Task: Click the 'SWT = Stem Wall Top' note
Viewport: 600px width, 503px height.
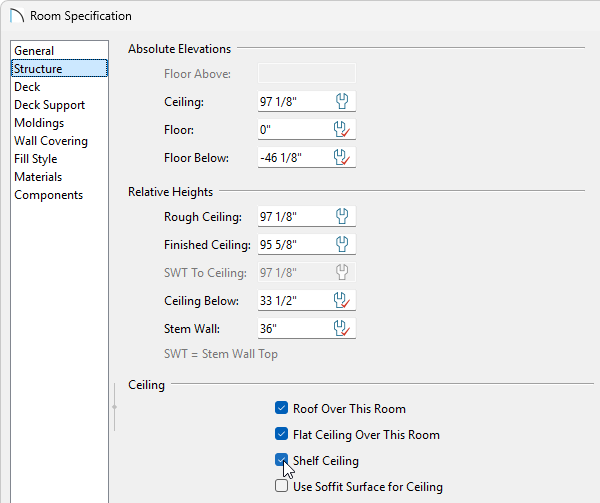Action: [221, 354]
